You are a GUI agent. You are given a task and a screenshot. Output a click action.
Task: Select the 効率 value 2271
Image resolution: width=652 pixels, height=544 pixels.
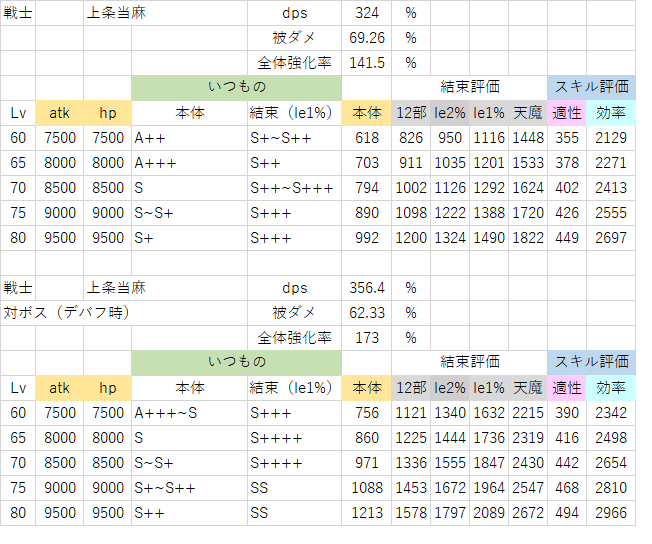pyautogui.click(x=611, y=163)
